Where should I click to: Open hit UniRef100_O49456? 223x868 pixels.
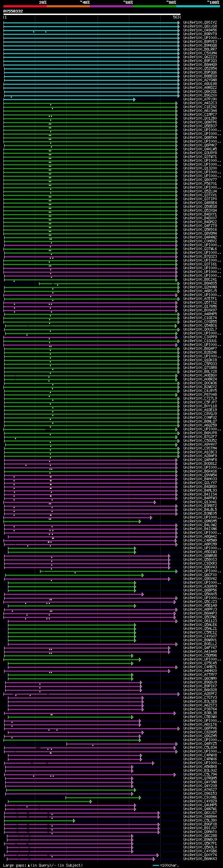pyautogui.click(x=200, y=30)
